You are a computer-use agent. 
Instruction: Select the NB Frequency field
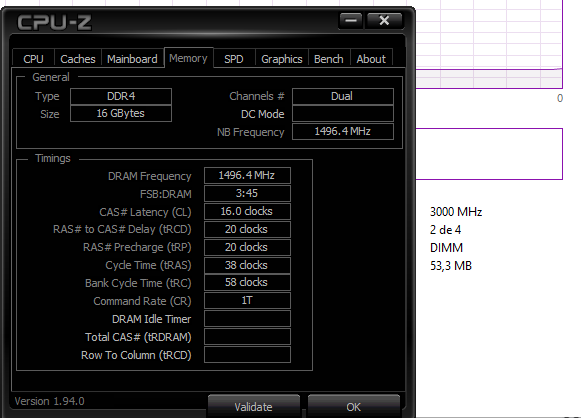click(x=343, y=131)
